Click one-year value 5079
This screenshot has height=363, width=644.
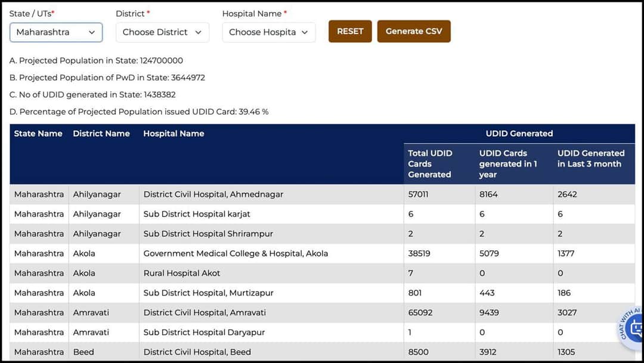[489, 254]
